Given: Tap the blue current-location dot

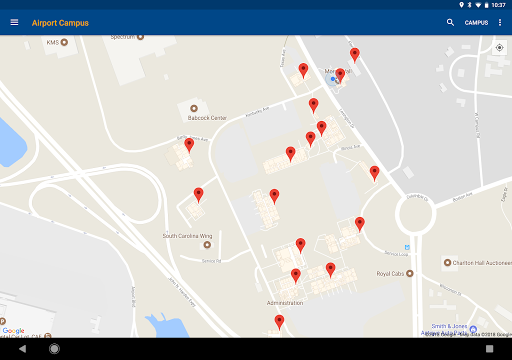Looking at the screenshot, I should pyautogui.click(x=332, y=79).
